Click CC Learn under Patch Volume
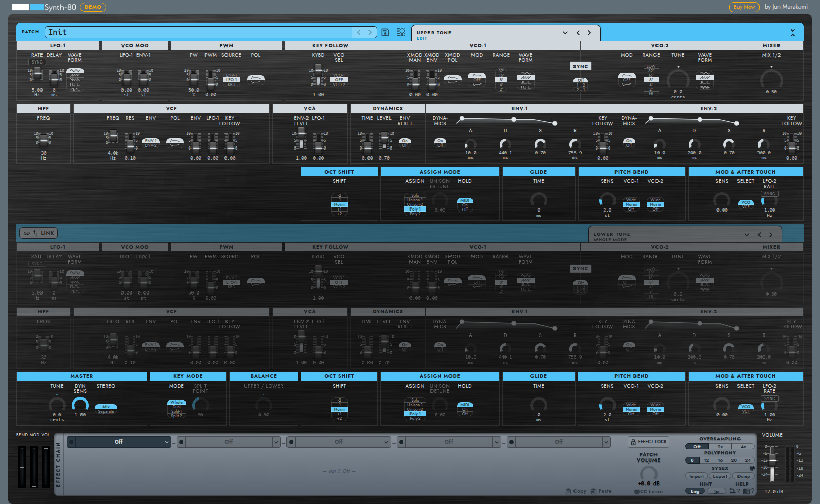Image resolution: width=820 pixels, height=504 pixels. pos(648,492)
